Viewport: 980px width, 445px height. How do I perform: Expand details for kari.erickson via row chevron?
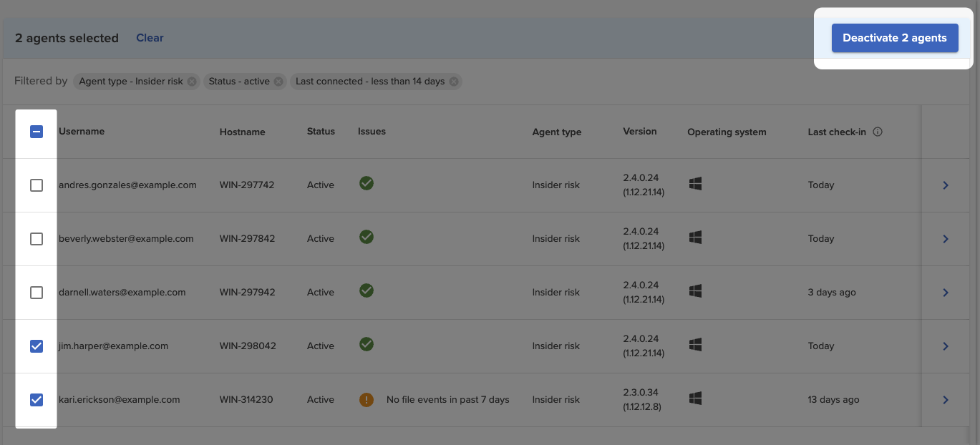[x=945, y=399]
